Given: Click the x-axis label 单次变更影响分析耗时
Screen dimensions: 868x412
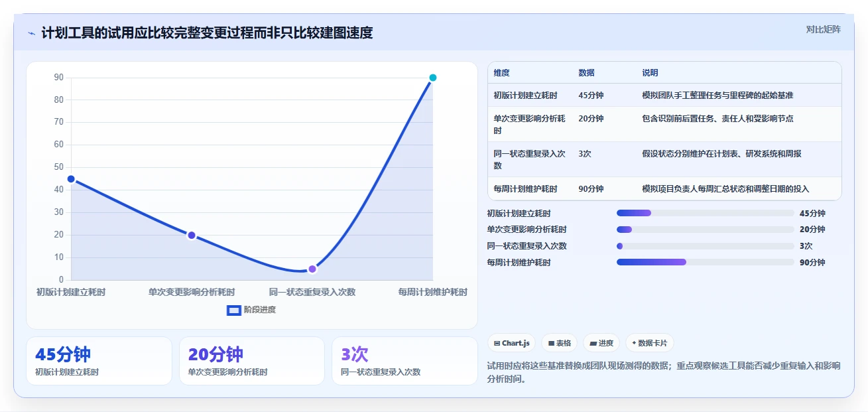Looking at the screenshot, I should [x=192, y=292].
